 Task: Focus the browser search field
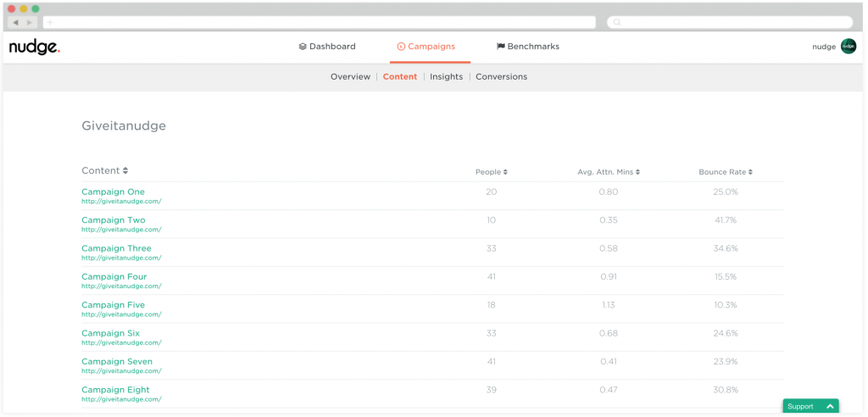point(730,22)
